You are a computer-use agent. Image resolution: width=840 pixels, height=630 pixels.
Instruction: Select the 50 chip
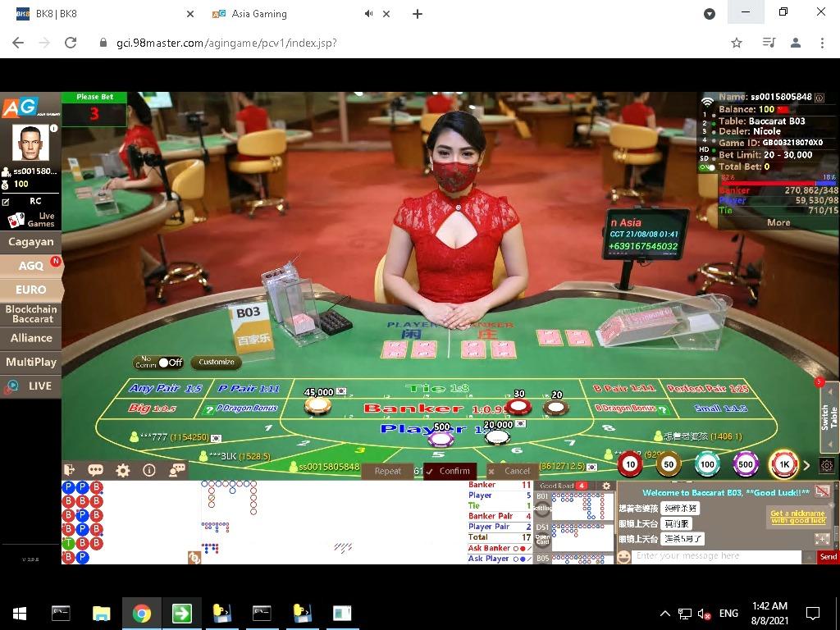tap(669, 464)
